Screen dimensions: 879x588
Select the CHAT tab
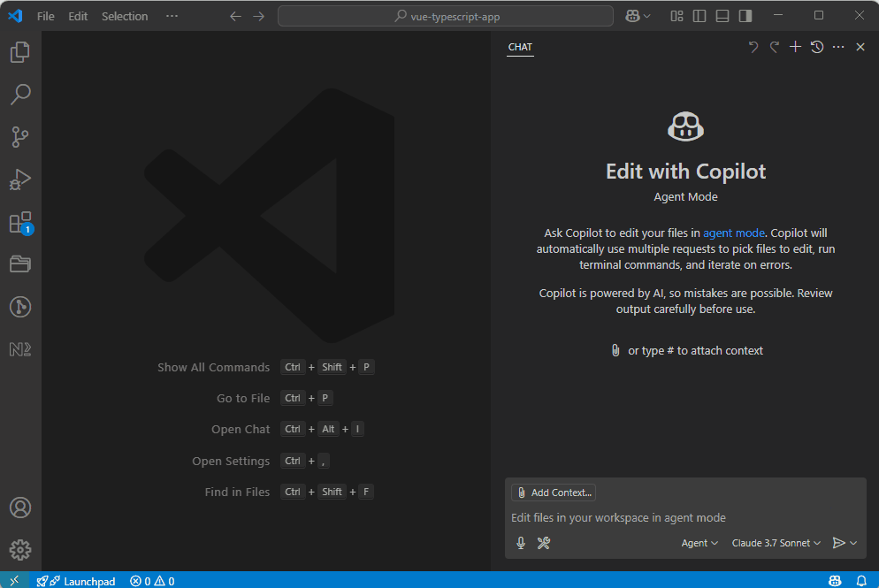pyautogui.click(x=520, y=47)
